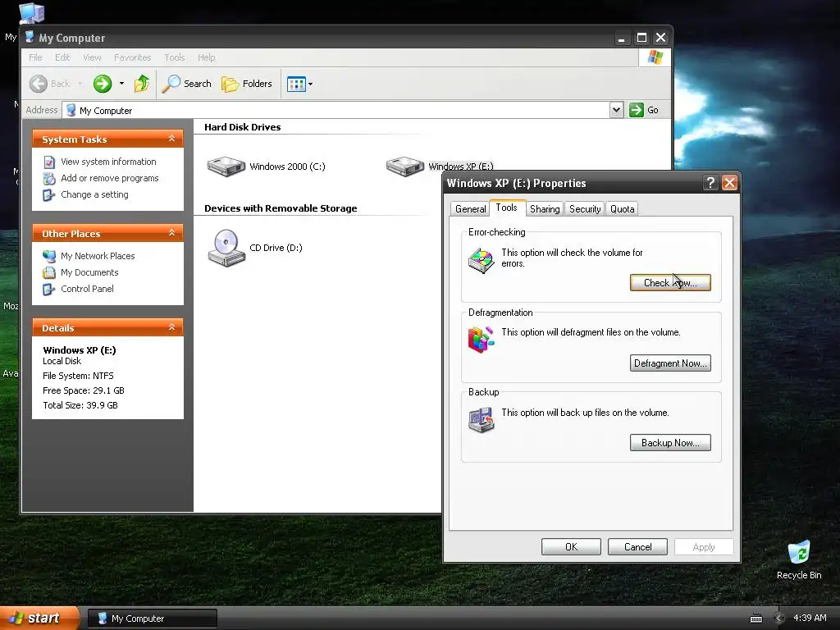Open My Network Places link
840x630 pixels.
pos(98,256)
